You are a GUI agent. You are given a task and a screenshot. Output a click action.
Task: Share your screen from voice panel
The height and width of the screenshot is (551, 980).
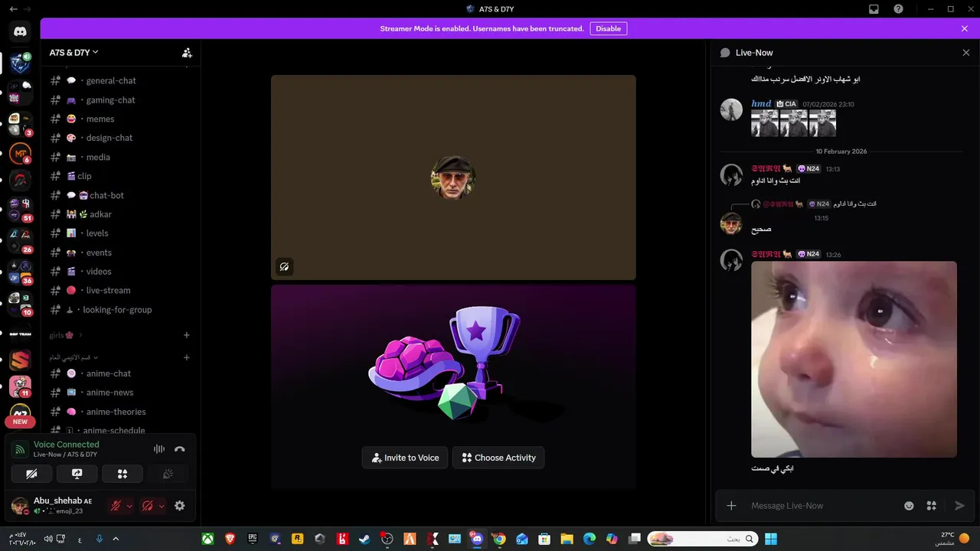(77, 474)
